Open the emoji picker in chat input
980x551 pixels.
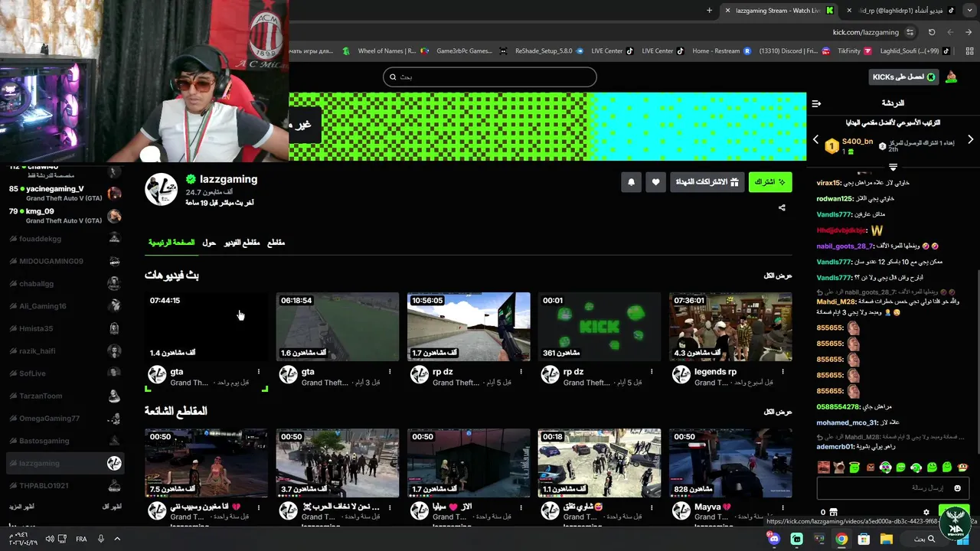pyautogui.click(x=957, y=488)
